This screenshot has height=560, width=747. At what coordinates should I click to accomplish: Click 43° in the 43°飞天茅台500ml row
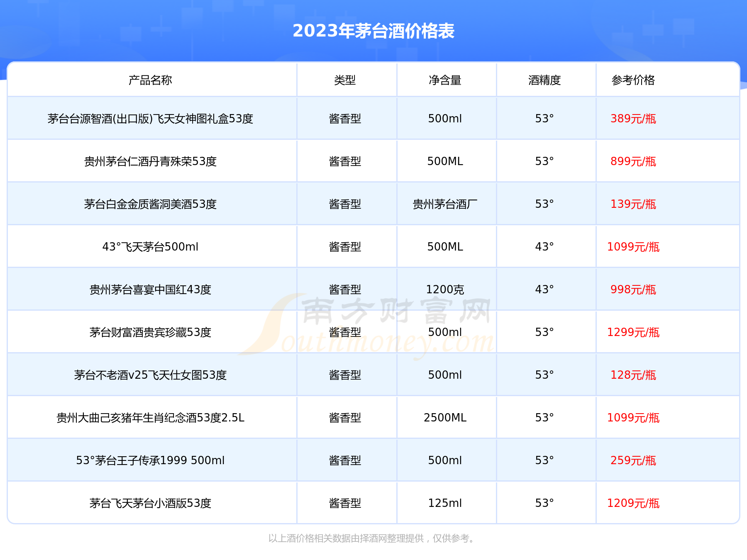pyautogui.click(x=544, y=247)
